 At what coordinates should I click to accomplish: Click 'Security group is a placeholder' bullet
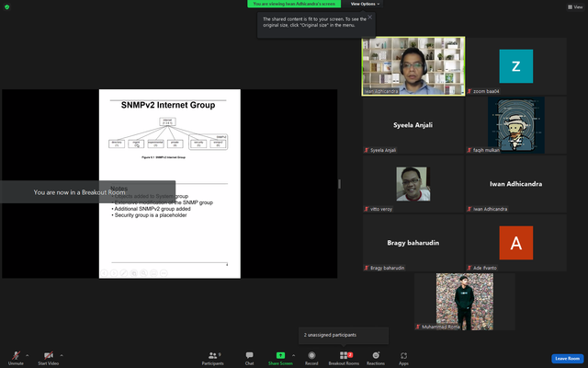[x=149, y=215]
